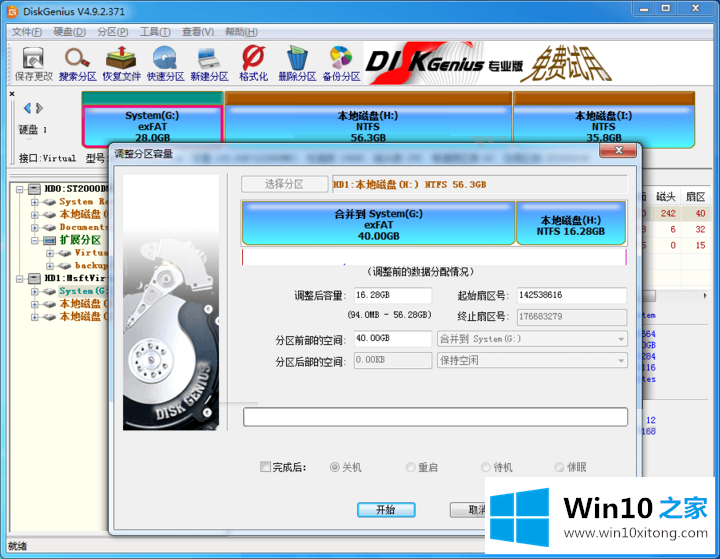Click the Format (格式化) toolbar icon
The width and height of the screenshot is (720, 559).
click(253, 63)
